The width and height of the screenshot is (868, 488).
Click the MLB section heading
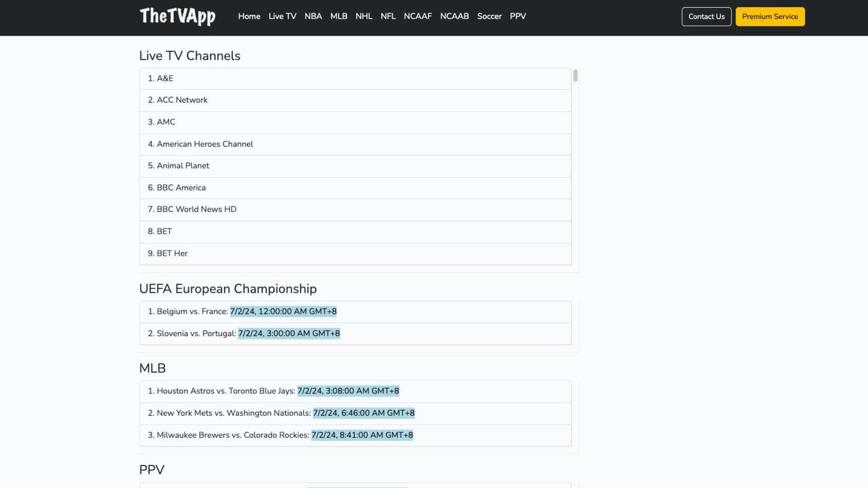tap(152, 368)
